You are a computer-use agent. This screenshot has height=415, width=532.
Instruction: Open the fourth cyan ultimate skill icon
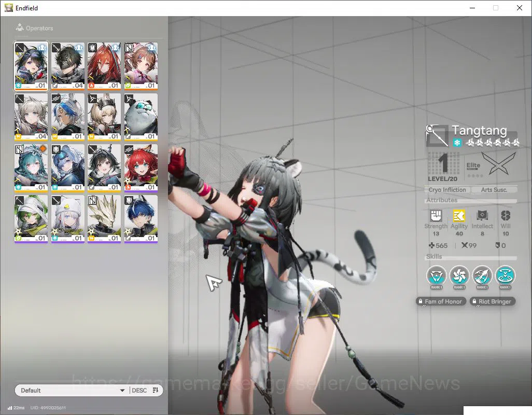(505, 275)
